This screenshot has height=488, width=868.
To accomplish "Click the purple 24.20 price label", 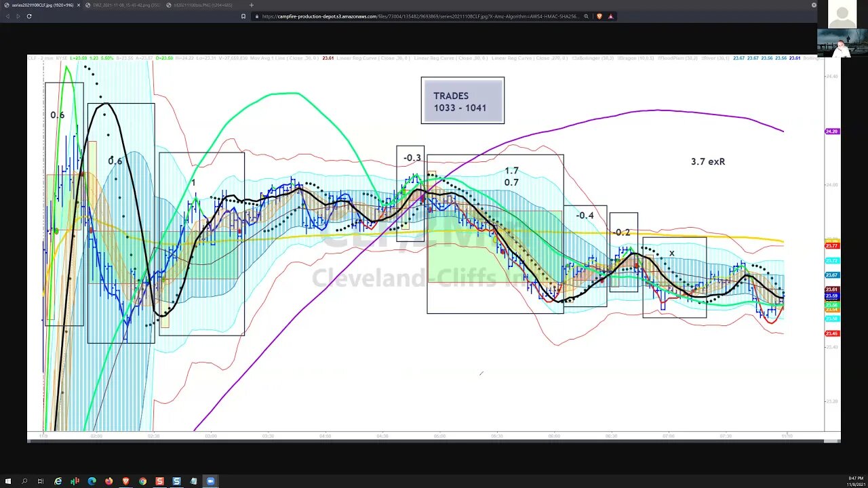I will pos(832,131).
